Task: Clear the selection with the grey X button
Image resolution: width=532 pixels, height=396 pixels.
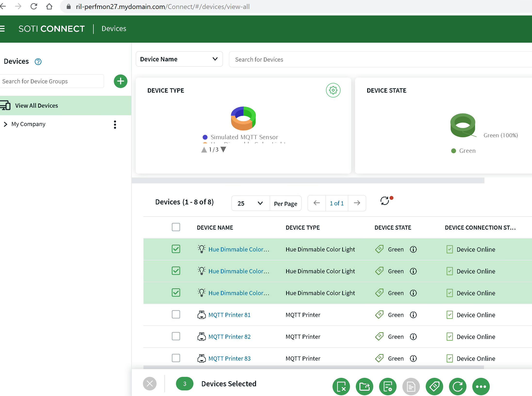Action: pyautogui.click(x=150, y=384)
